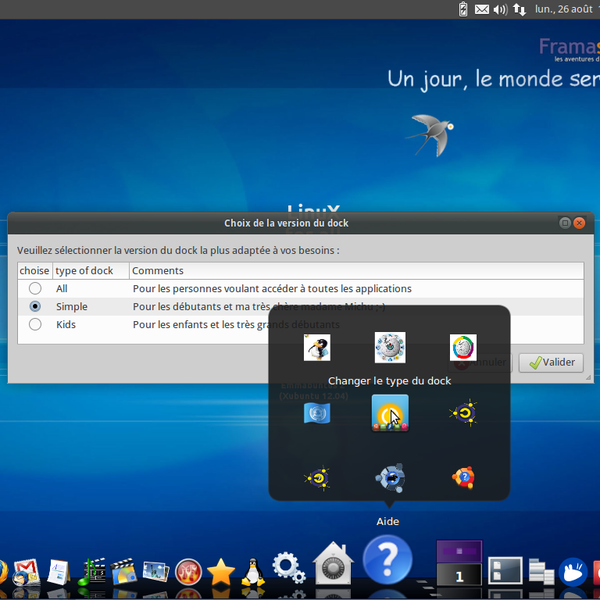Switch to the purple workspace in the switcher
Viewport: 600px width, 600px height.
click(459, 551)
